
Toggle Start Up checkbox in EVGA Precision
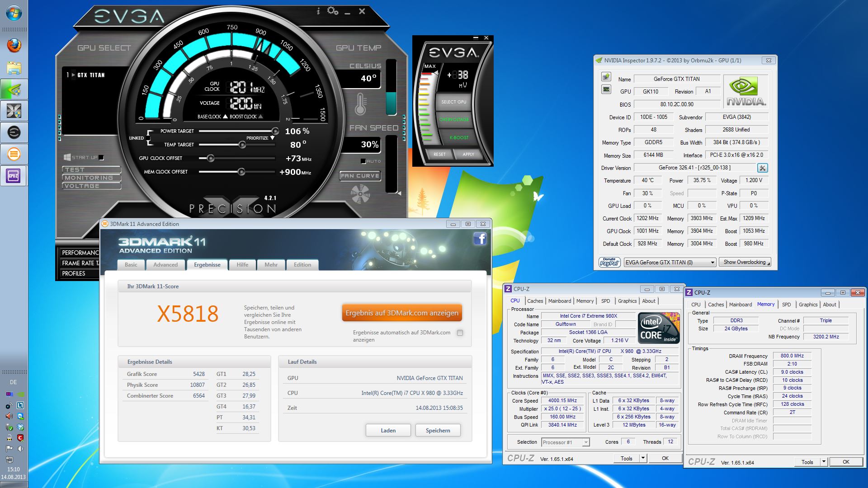click(101, 158)
